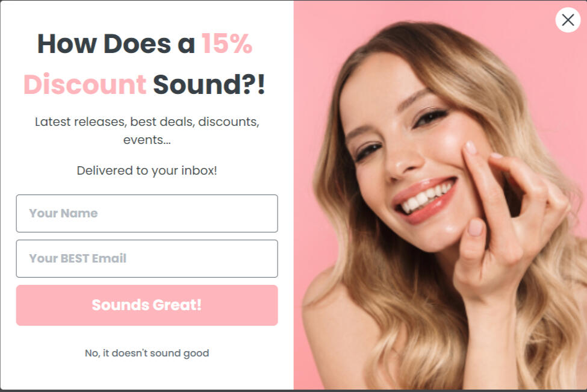The height and width of the screenshot is (392, 587).
Task: Click the "Sound?!" heading word
Action: coord(208,84)
